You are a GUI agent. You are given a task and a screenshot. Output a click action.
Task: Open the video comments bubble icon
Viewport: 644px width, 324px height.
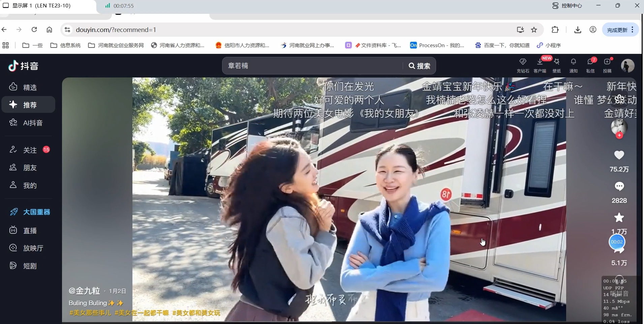(619, 186)
